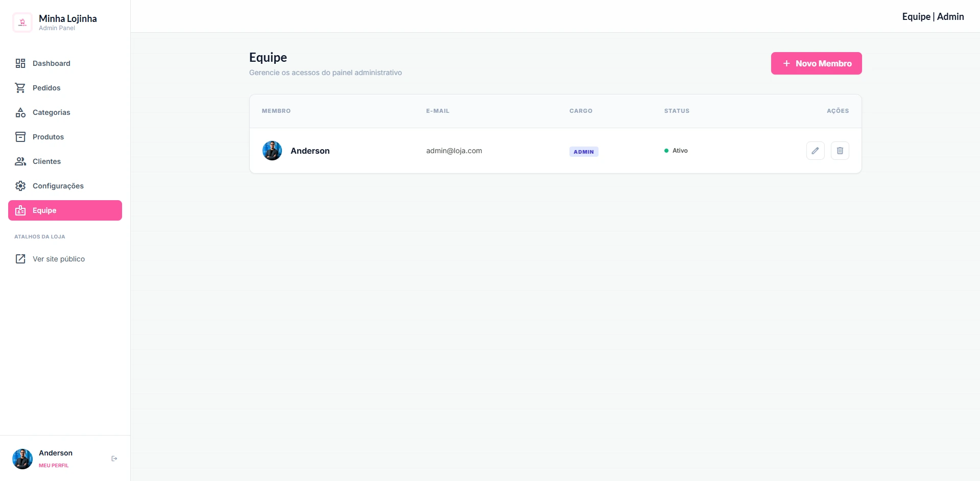
Task: Edit Anderson using the pencil icon
Action: point(815,151)
